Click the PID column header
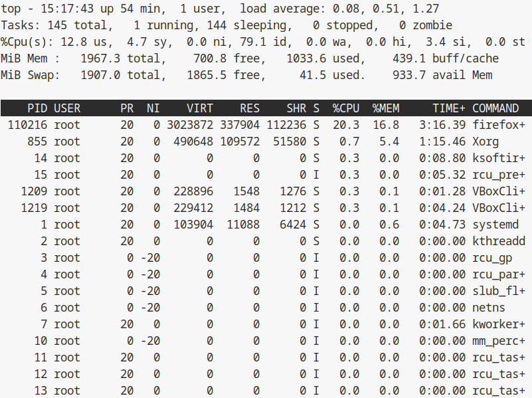The image size is (532, 398). pos(37,108)
